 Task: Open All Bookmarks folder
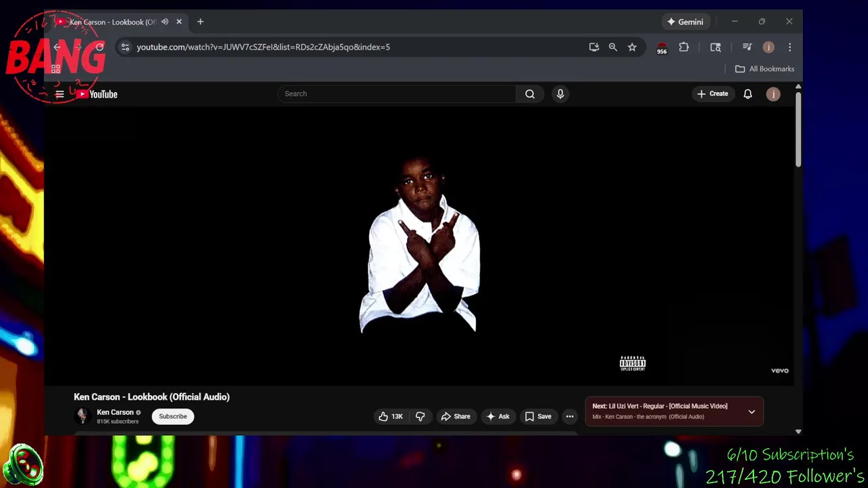[765, 69]
